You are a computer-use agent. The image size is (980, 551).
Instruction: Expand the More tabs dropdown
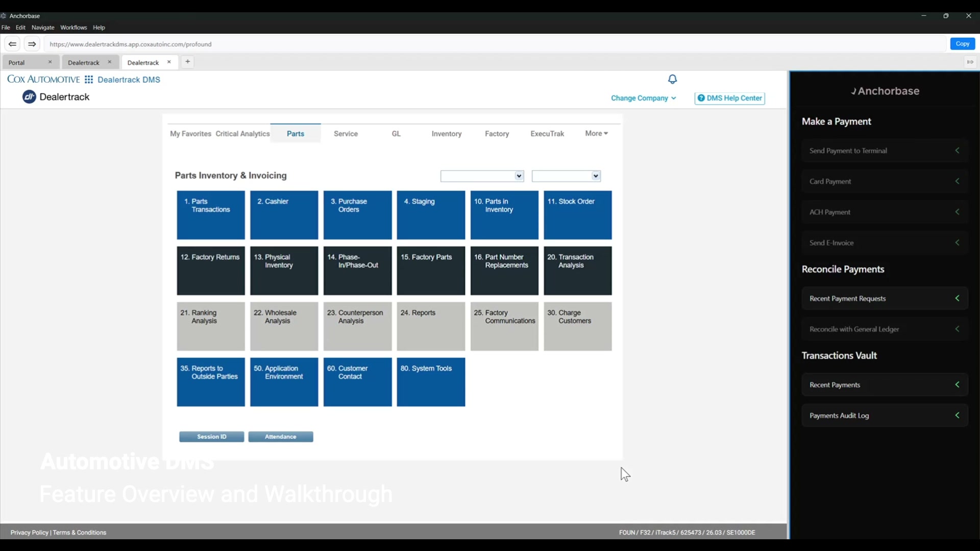pos(596,133)
